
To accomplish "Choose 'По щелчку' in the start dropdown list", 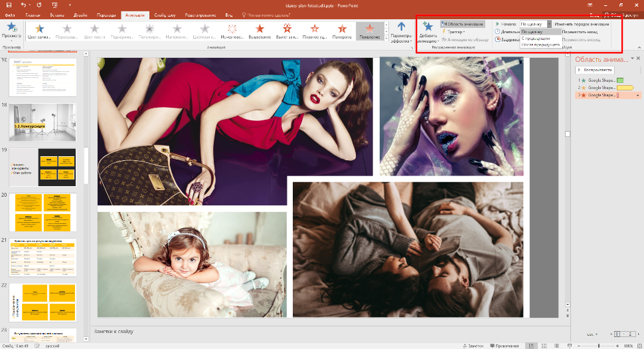I will point(540,32).
